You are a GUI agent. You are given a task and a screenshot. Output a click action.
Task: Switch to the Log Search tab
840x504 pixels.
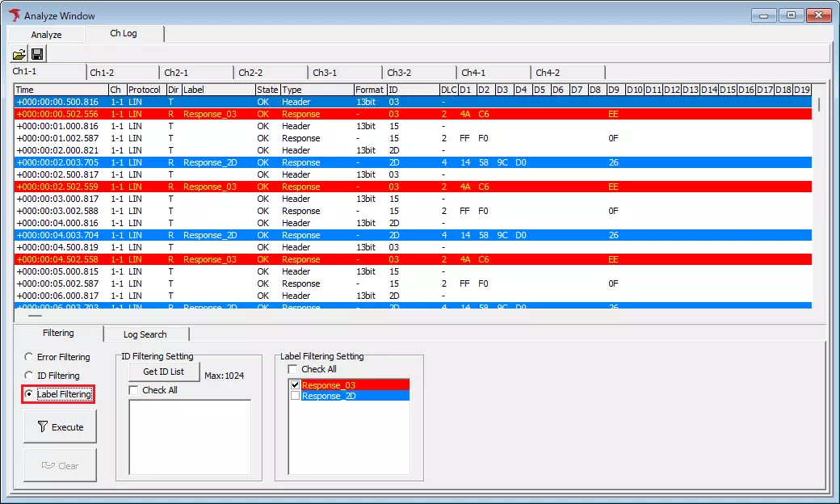145,334
